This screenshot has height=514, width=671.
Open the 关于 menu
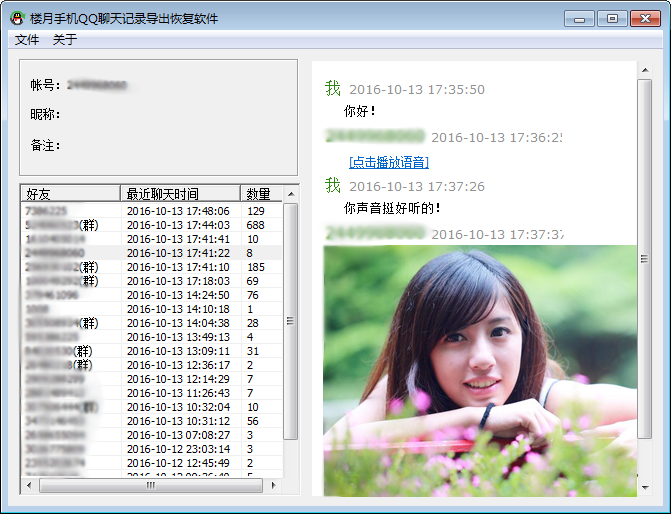64,40
